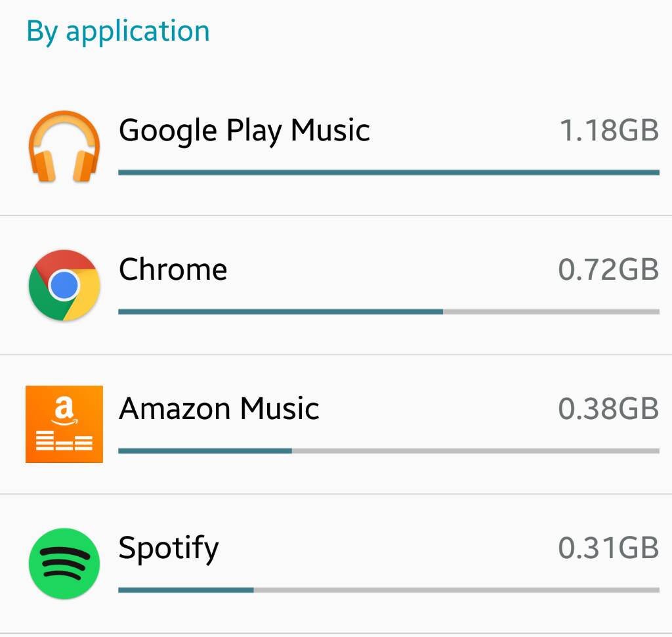
Task: Tap the Spotify green icon
Action: point(64,563)
